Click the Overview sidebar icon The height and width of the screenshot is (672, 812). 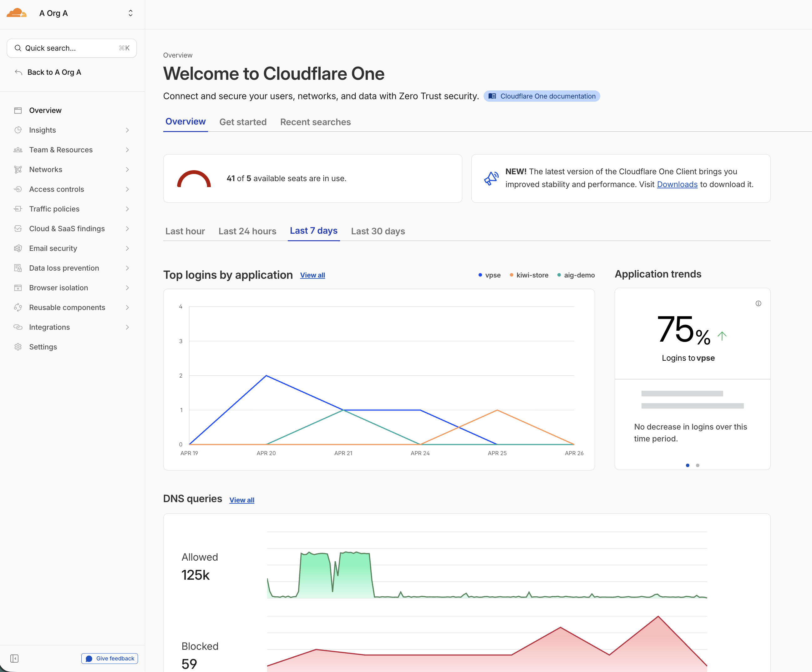[x=18, y=110]
